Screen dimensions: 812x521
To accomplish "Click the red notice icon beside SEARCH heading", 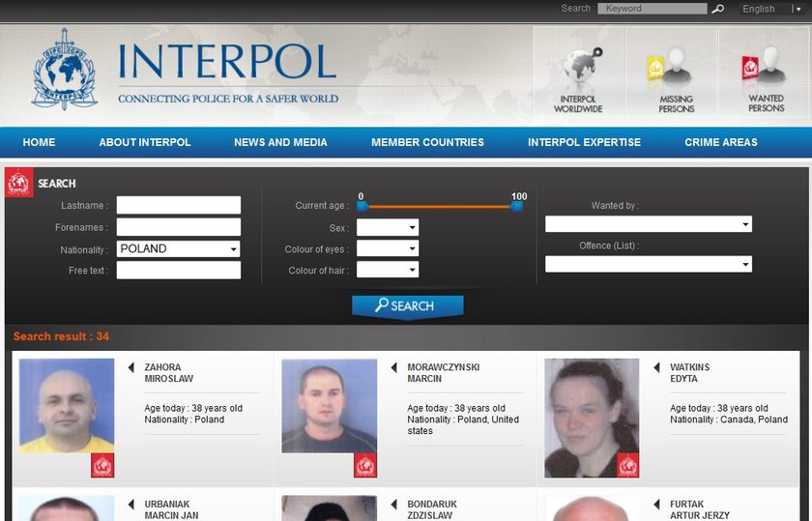I will click(19, 183).
